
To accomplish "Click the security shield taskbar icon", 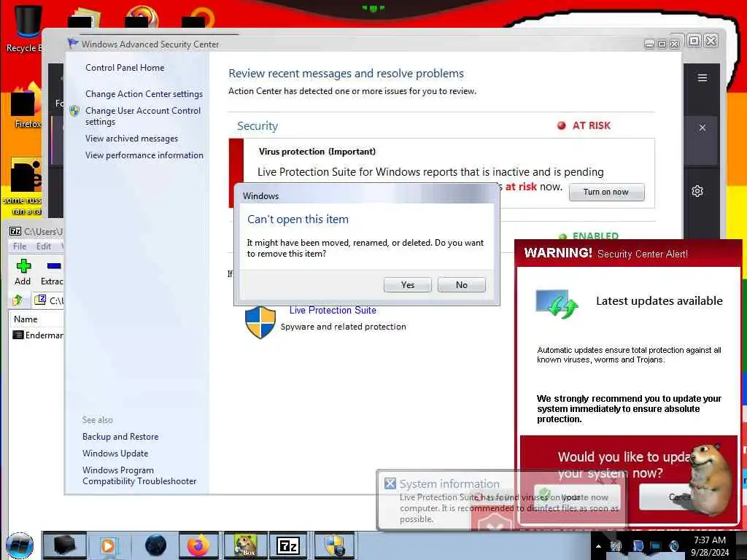I will coord(335,545).
